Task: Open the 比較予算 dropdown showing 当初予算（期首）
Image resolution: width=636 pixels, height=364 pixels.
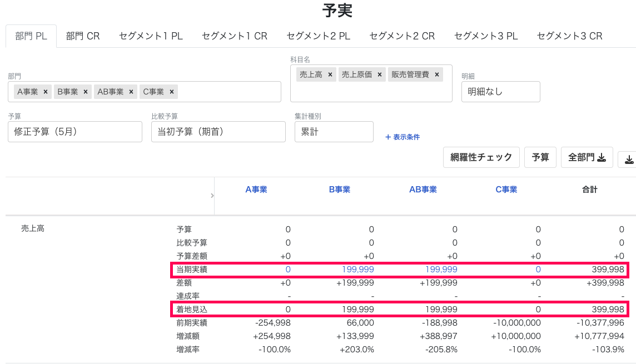Action: click(x=218, y=132)
